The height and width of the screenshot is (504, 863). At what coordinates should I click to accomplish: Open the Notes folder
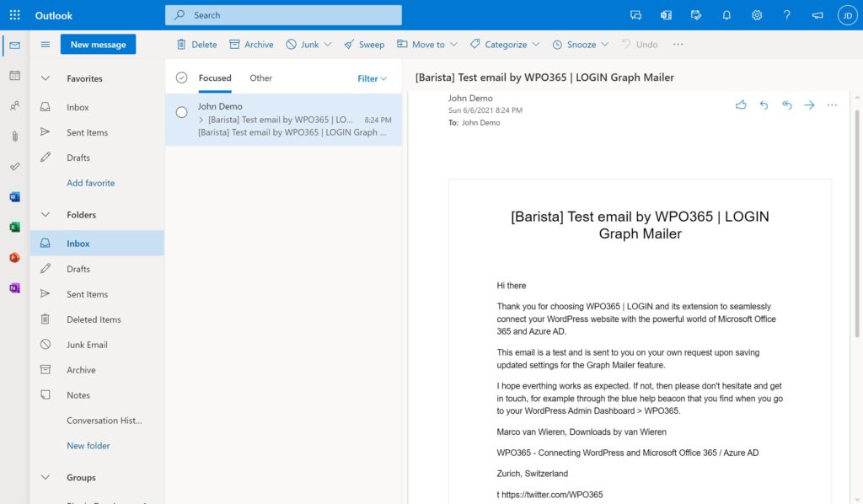click(x=98, y=395)
